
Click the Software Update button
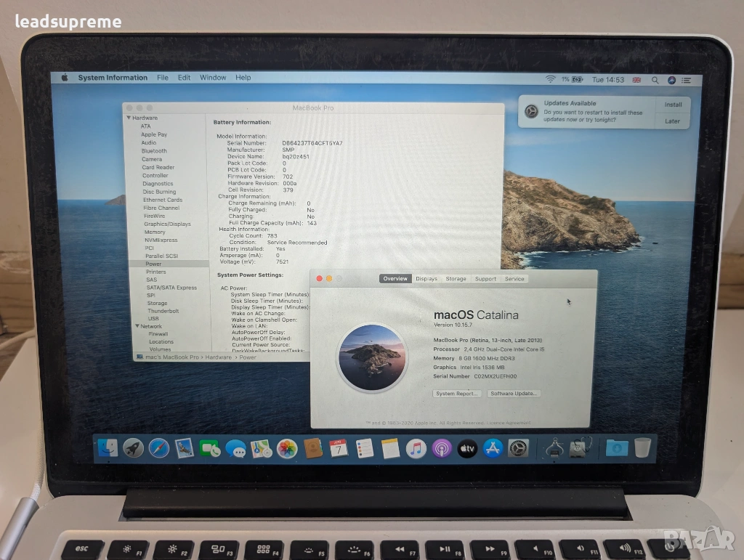pyautogui.click(x=514, y=394)
